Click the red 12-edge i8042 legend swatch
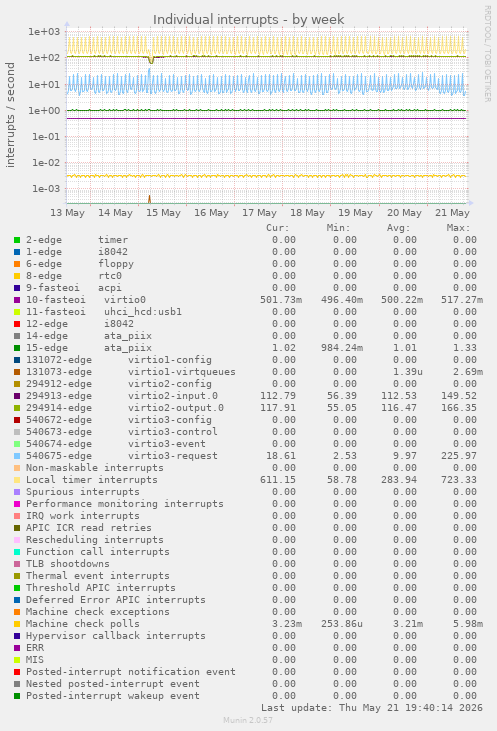The height and width of the screenshot is (731, 497). click(17, 324)
